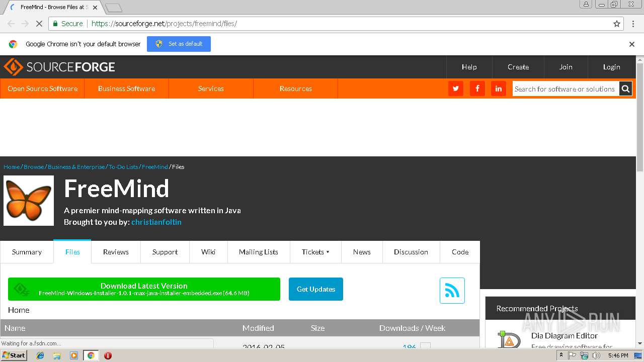Open the Services menu
The height and width of the screenshot is (362, 644).
click(x=211, y=88)
